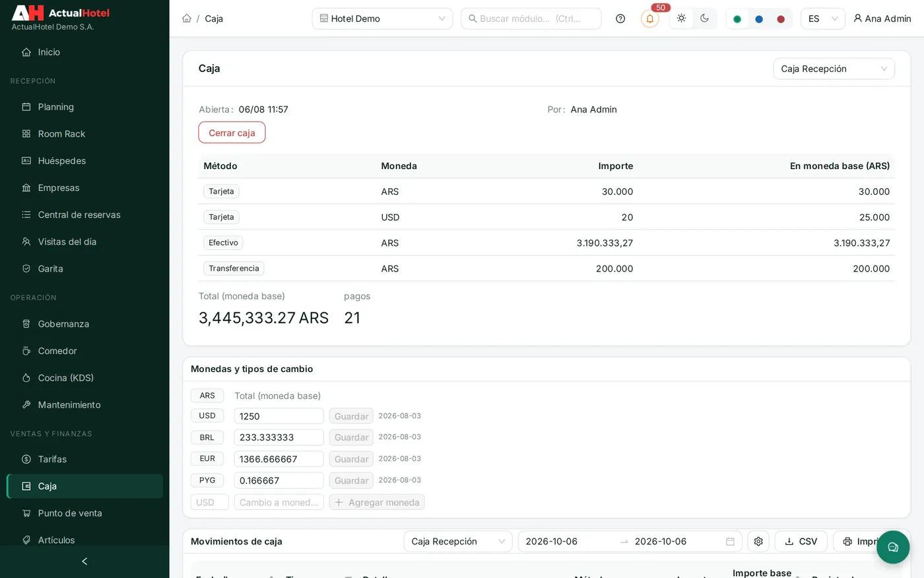
Task: Select the red theme color dot
Action: (x=781, y=19)
